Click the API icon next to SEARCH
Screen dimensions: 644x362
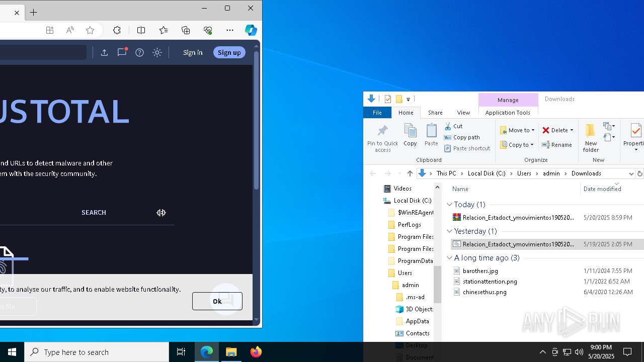(x=161, y=213)
